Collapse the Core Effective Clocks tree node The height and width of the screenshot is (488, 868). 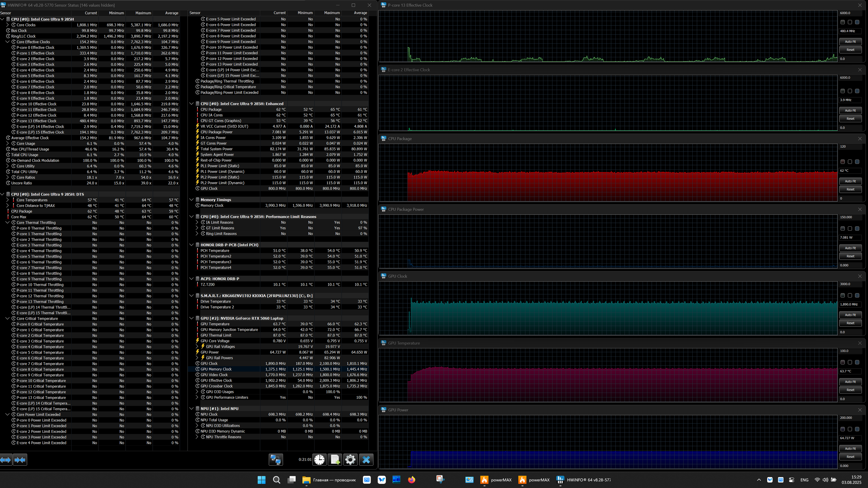click(x=8, y=42)
